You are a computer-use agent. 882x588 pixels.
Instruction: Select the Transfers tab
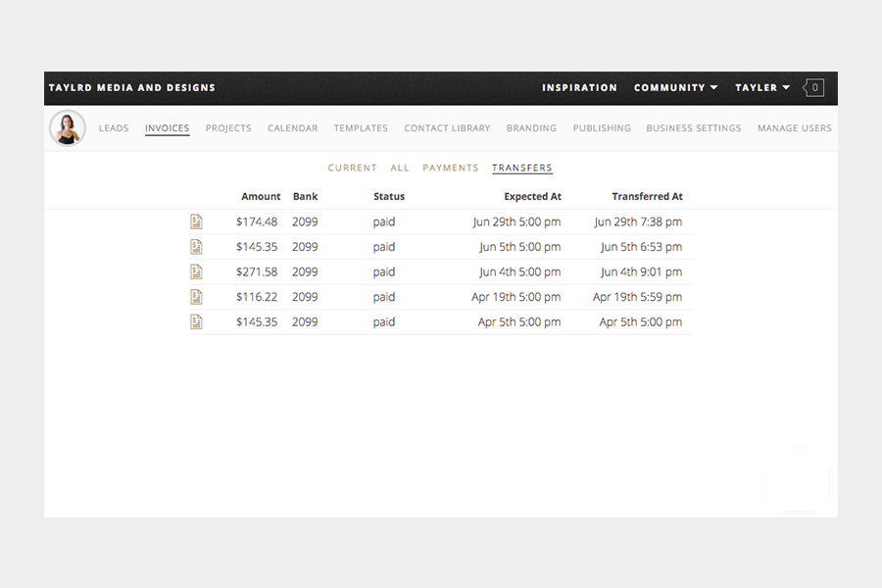521,169
